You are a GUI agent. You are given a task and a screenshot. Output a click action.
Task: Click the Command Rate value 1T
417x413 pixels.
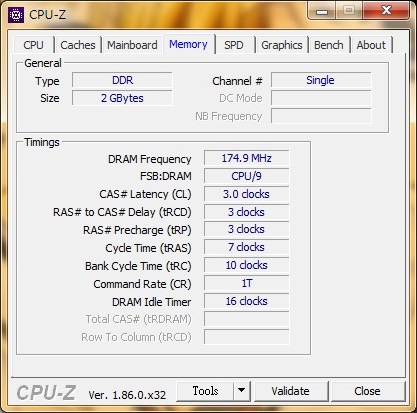247,284
